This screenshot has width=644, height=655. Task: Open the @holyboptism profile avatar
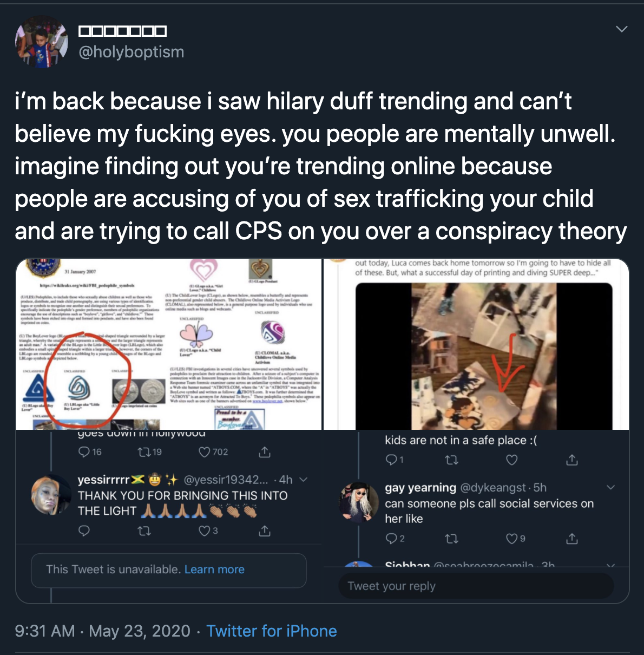tap(42, 42)
